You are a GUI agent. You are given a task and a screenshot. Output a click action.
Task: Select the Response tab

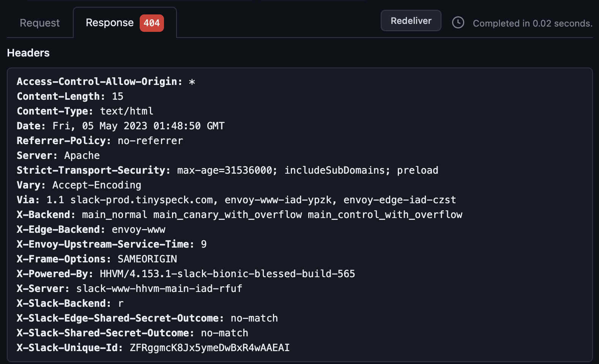(x=125, y=23)
